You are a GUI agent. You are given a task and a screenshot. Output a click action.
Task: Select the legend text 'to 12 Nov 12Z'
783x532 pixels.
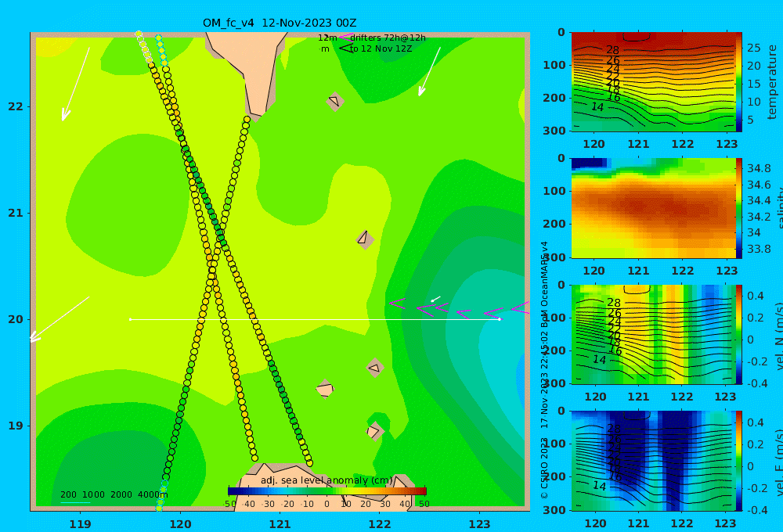tap(381, 49)
